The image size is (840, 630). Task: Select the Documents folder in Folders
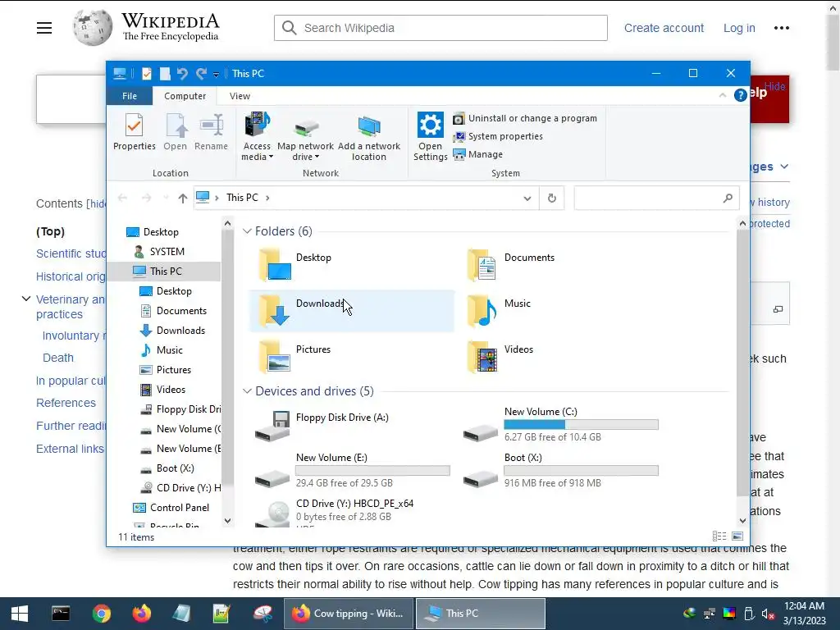(x=559, y=265)
